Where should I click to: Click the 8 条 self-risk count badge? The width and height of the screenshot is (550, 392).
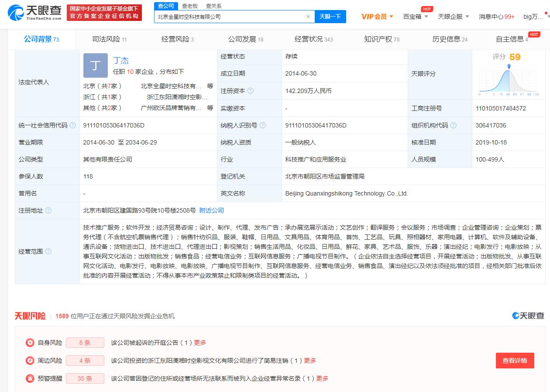85,343
